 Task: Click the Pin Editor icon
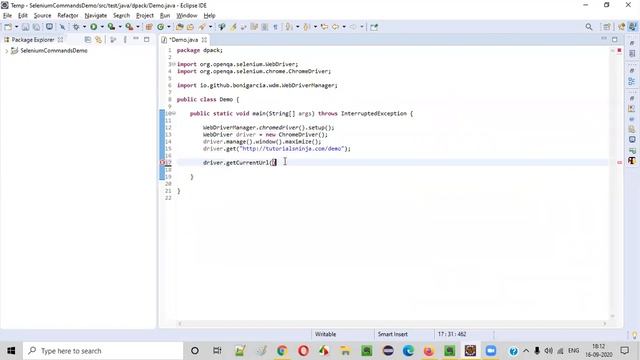click(x=373, y=27)
